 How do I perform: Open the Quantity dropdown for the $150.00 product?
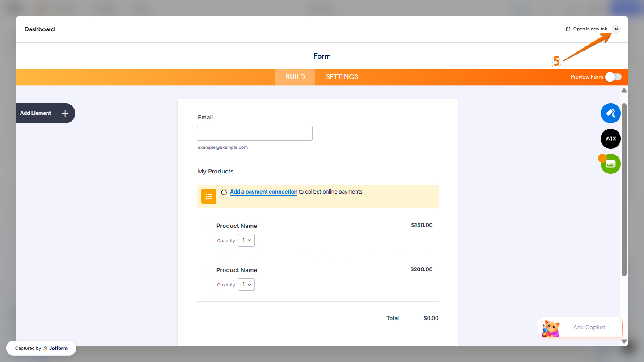246,240
